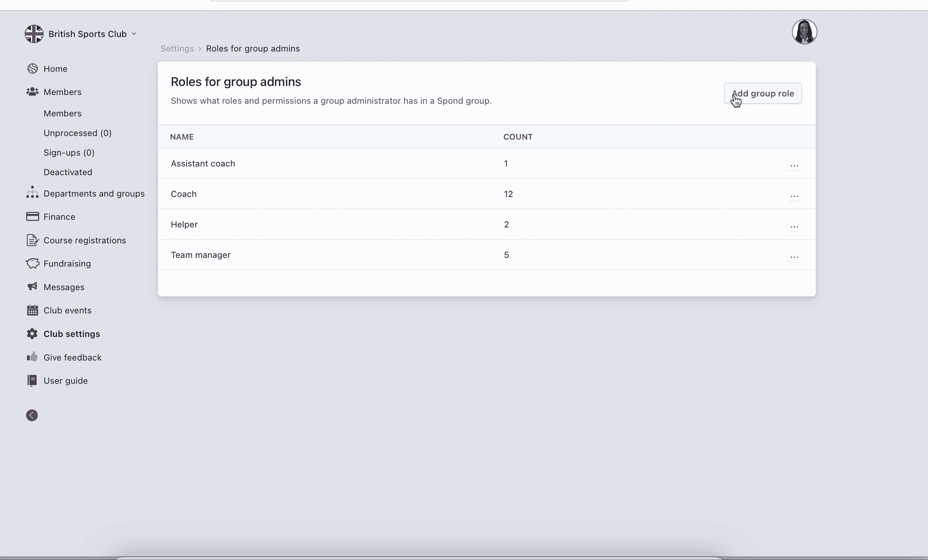The image size is (928, 560).
Task: Click the Club settings gear icon
Action: [x=32, y=333]
